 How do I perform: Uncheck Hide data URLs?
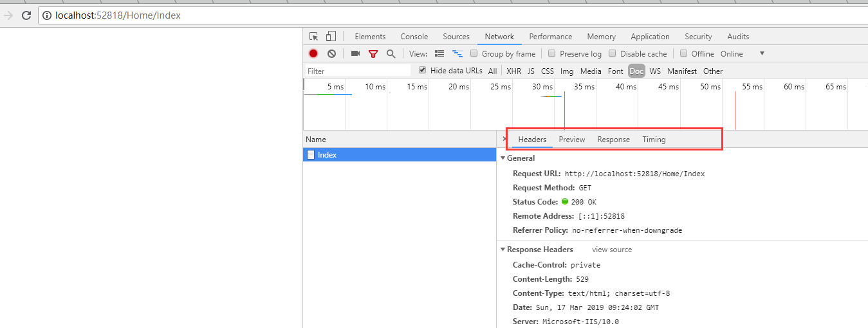pyautogui.click(x=422, y=71)
